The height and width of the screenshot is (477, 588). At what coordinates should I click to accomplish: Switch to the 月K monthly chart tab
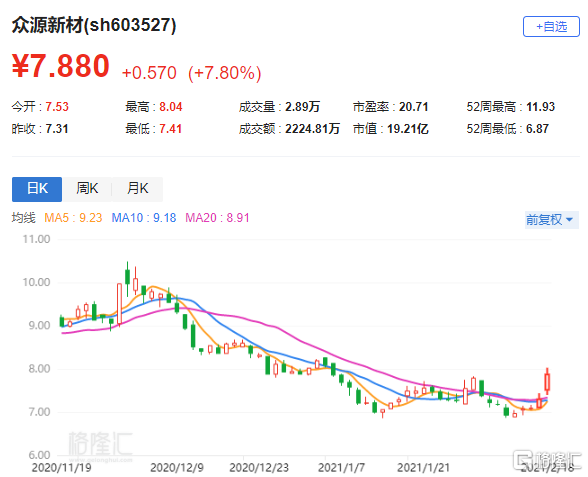138,189
